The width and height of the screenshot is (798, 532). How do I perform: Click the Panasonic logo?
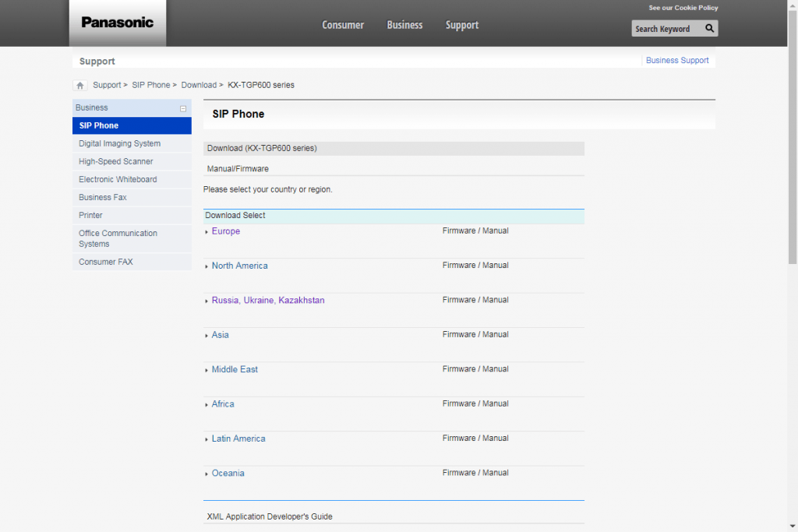[x=117, y=23]
